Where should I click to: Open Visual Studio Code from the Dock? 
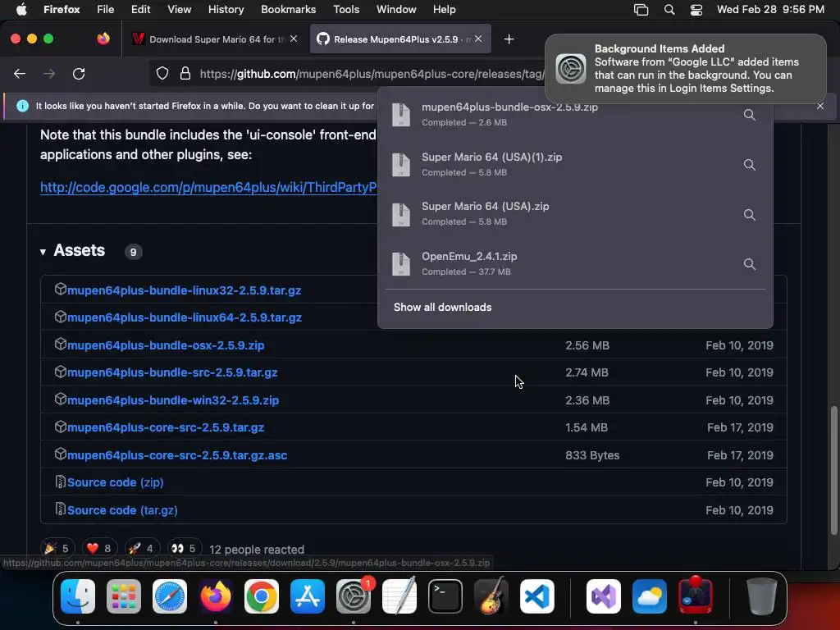point(536,596)
